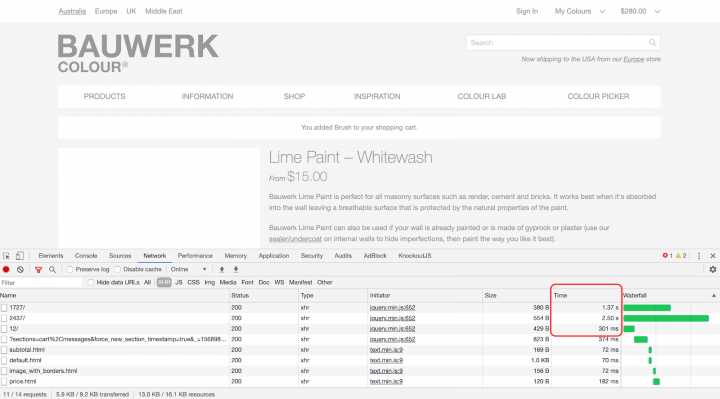Click the yellow warning count indicator
The image size is (720, 399).
(681, 256)
